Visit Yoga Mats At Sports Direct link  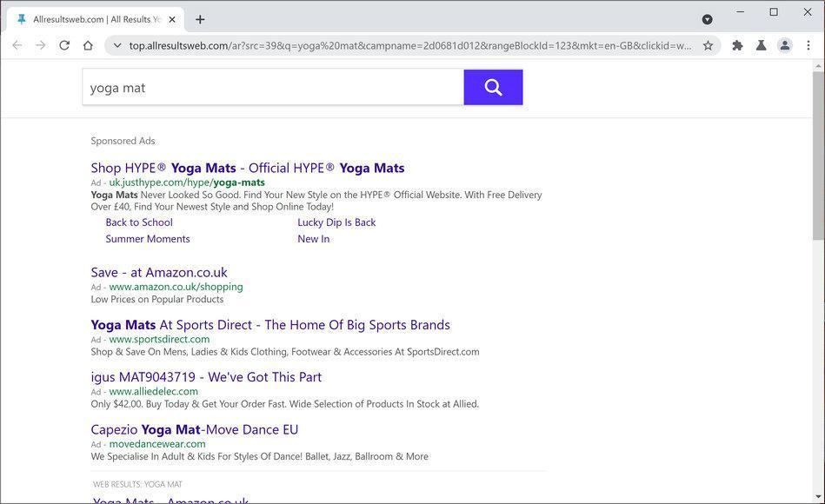pyautogui.click(x=270, y=324)
